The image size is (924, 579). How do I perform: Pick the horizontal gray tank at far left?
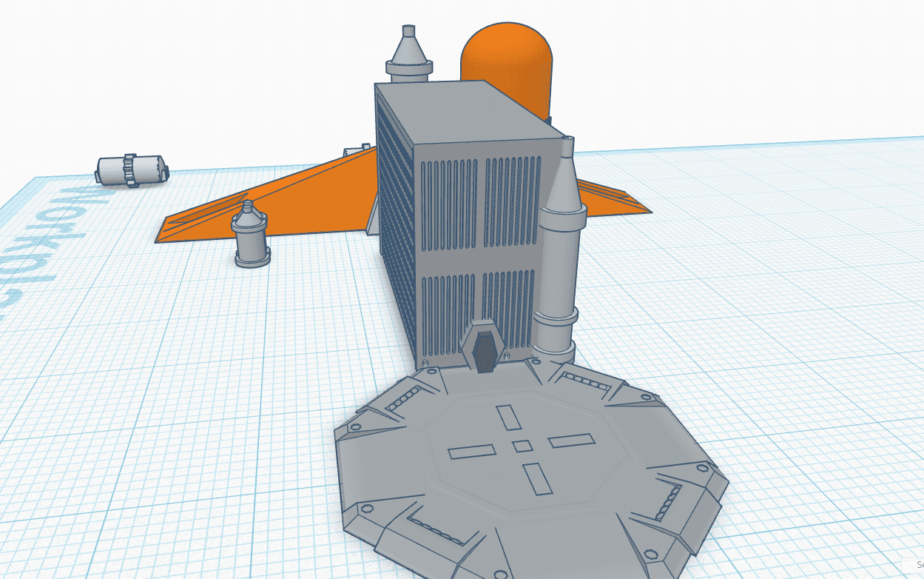(131, 170)
